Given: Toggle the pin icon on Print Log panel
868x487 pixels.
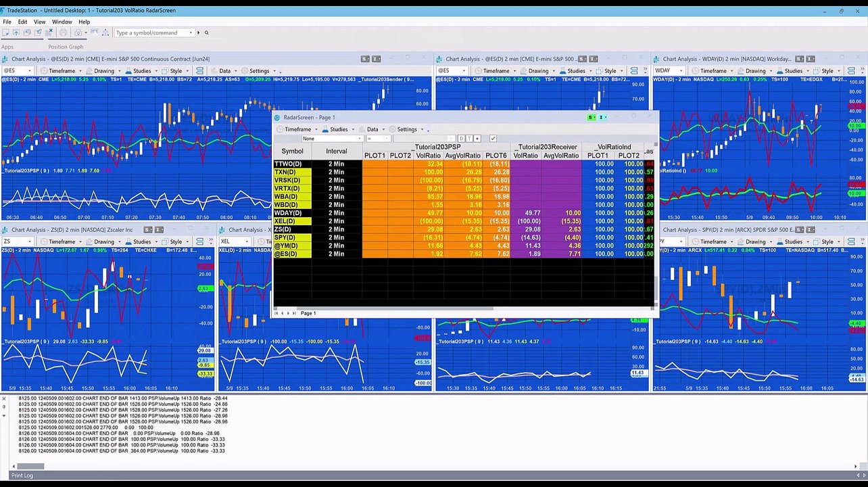Looking at the screenshot, I should point(4,407).
